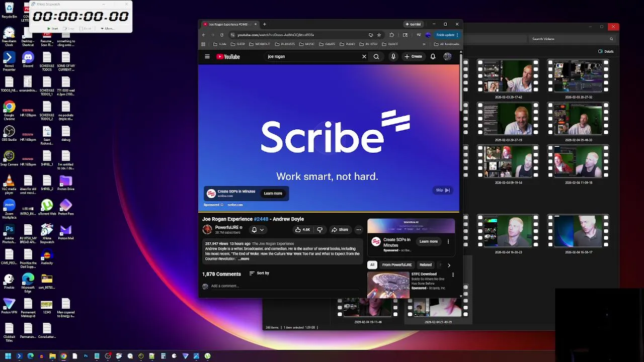The width and height of the screenshot is (644, 362).
Task: Open the JIU JITSU bookmark folder
Action: [369, 44]
